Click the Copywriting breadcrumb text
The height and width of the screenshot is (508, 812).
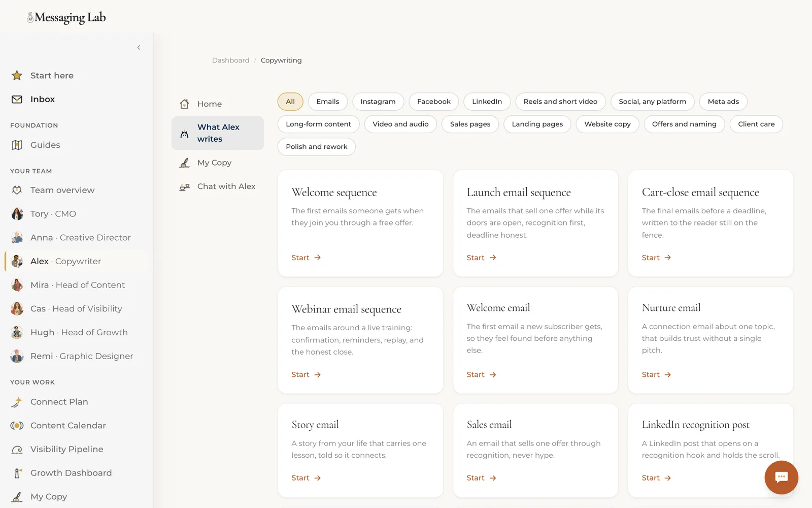281,60
